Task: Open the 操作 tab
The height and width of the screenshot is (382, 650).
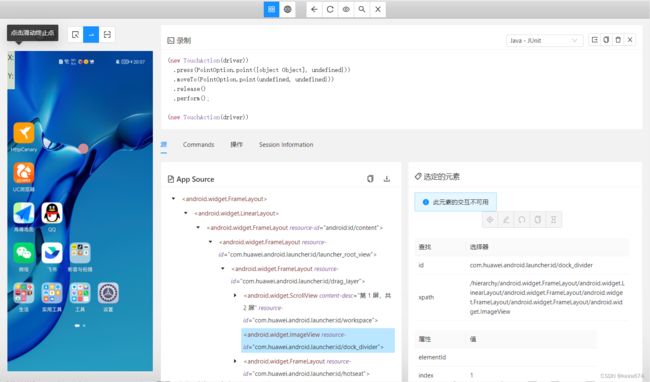Action: 236,145
